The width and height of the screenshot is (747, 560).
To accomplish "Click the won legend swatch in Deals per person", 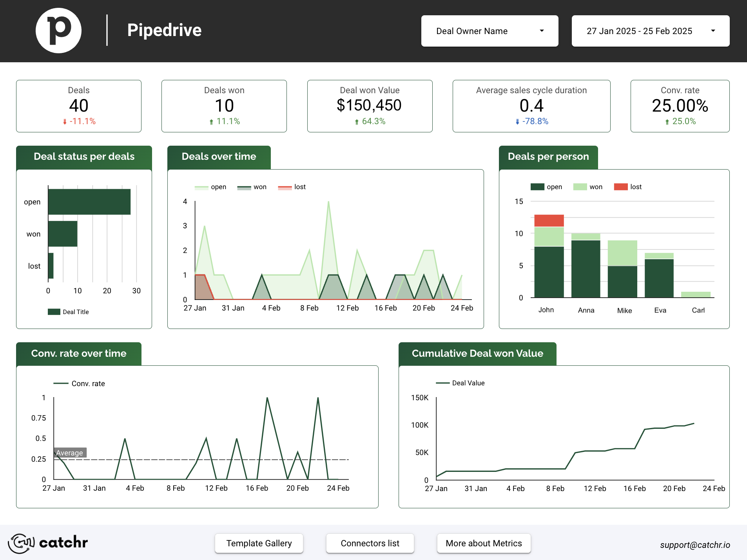I will pyautogui.click(x=580, y=187).
